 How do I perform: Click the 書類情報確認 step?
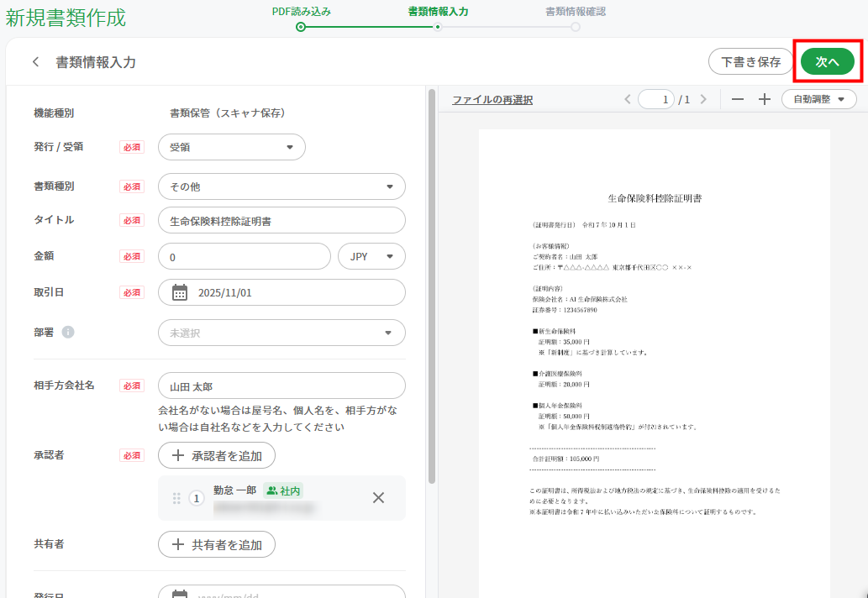(x=576, y=17)
